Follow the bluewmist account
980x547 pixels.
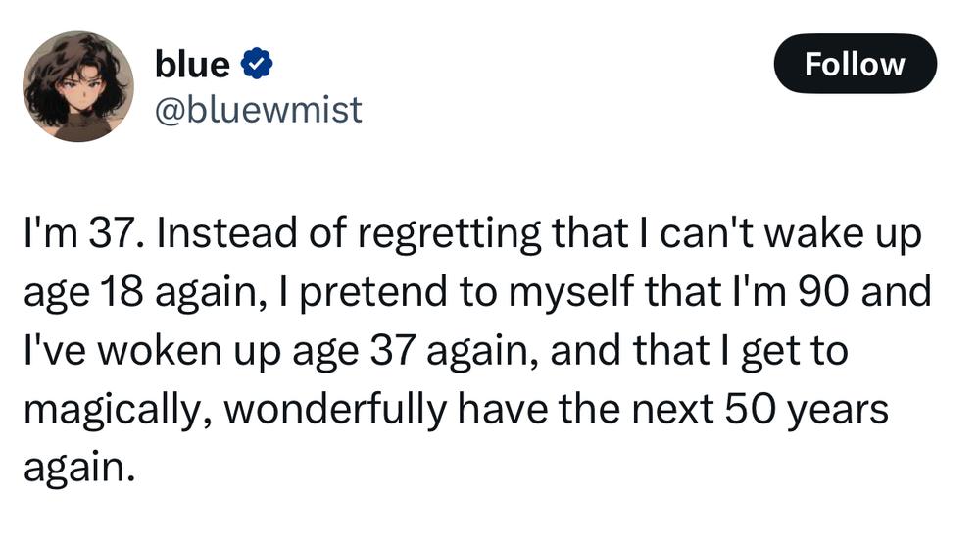point(855,64)
